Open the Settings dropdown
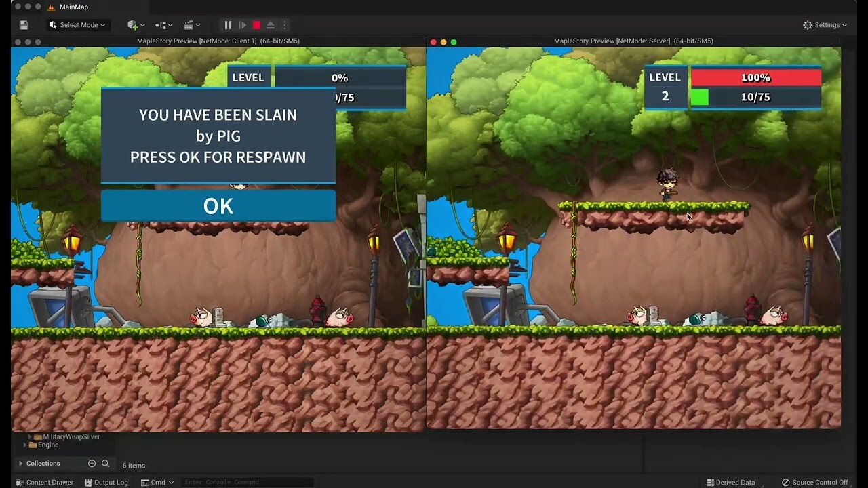 click(824, 24)
